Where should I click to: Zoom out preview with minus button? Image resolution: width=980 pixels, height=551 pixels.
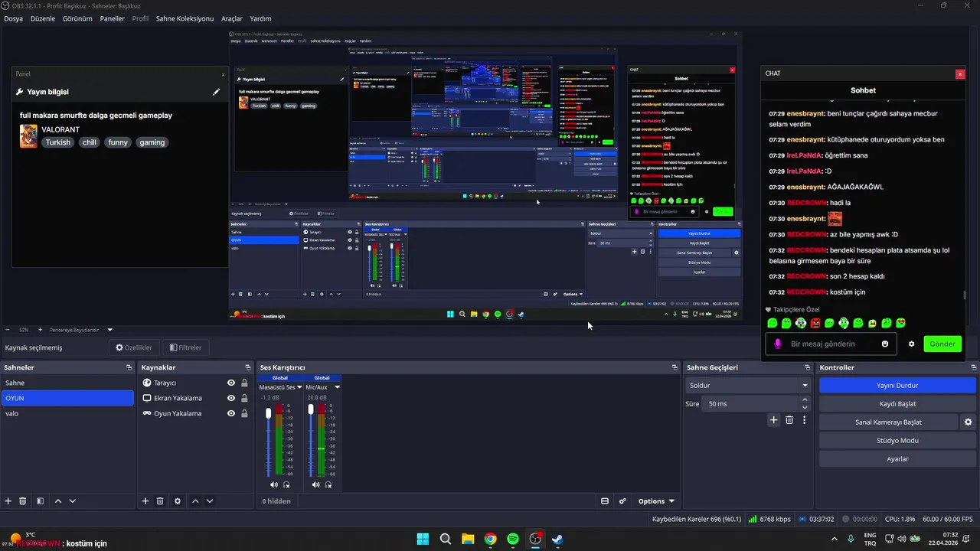(7, 330)
